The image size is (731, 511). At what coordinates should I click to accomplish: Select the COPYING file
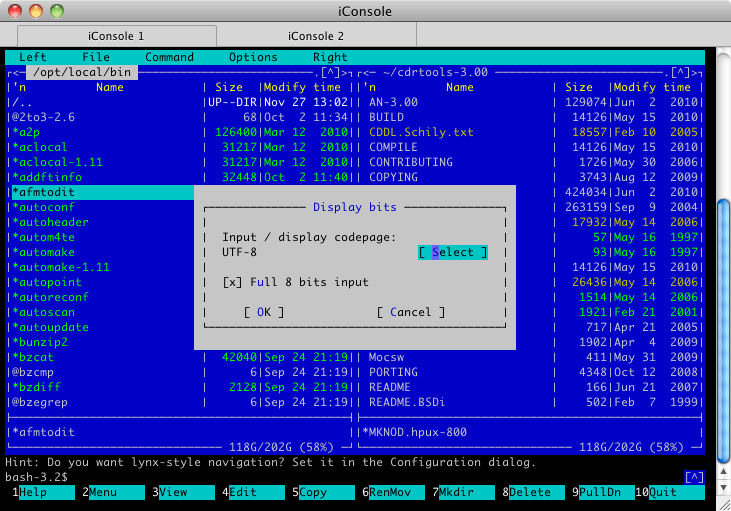pos(530,177)
